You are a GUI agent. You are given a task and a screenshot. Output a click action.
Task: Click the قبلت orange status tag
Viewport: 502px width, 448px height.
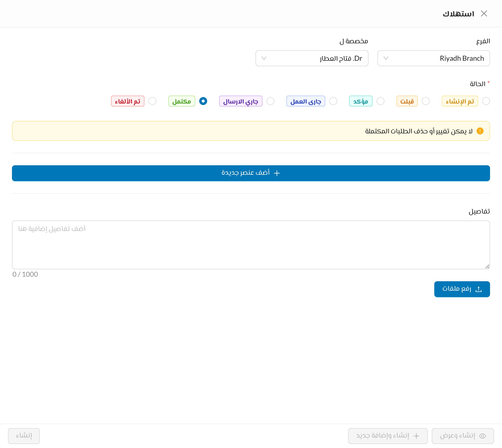[x=407, y=101]
